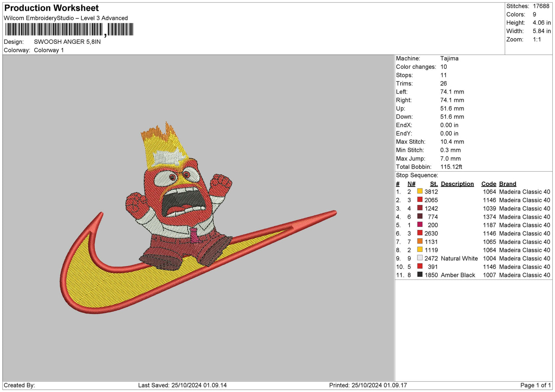Click the Natural White swatch

tap(420, 258)
